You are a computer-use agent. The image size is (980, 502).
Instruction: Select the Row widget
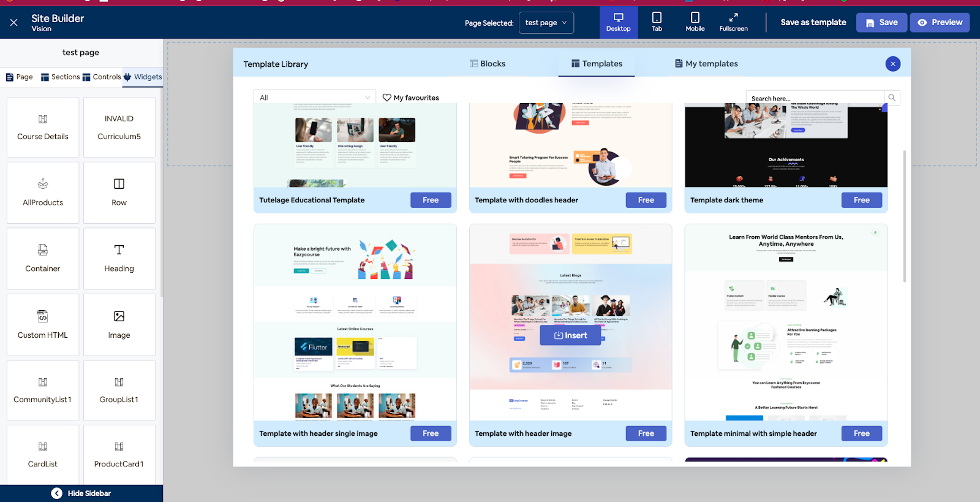(x=119, y=192)
